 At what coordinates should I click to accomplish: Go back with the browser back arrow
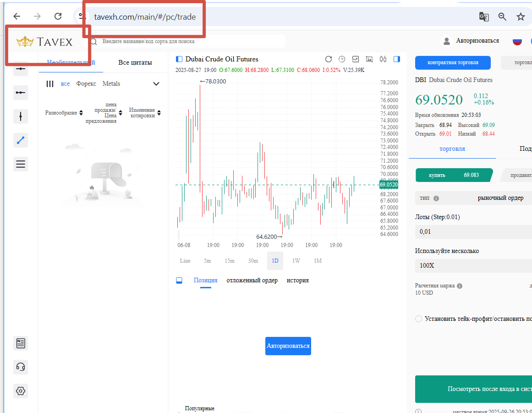[16, 17]
